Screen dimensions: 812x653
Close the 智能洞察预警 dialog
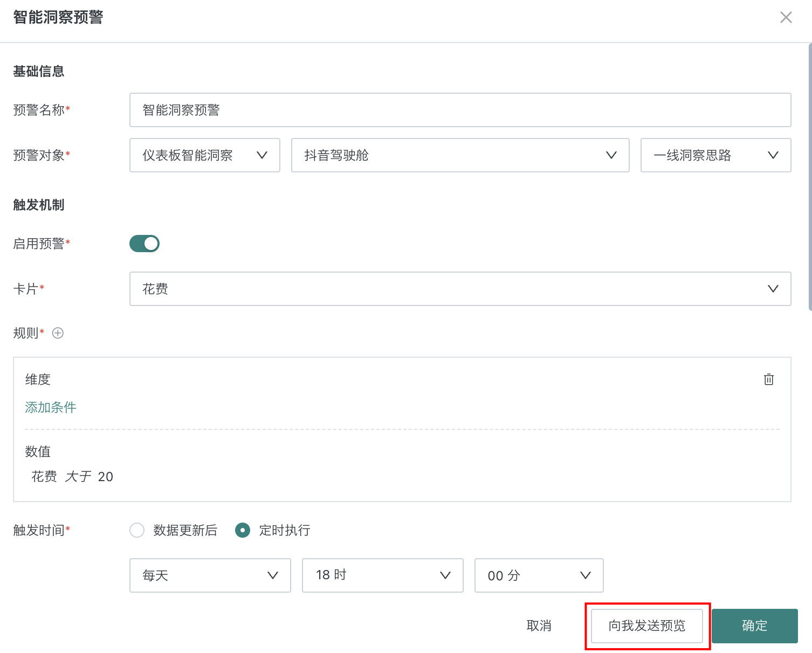click(x=786, y=18)
